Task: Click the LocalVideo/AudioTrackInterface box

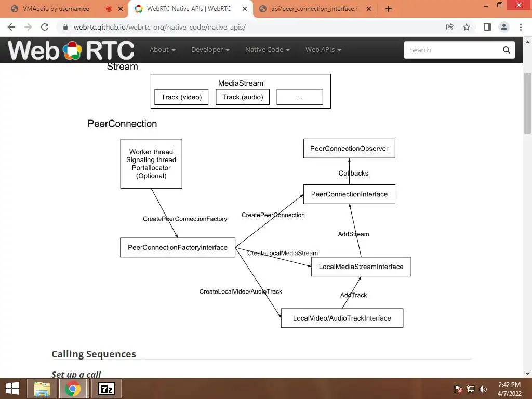Action: 342,318
